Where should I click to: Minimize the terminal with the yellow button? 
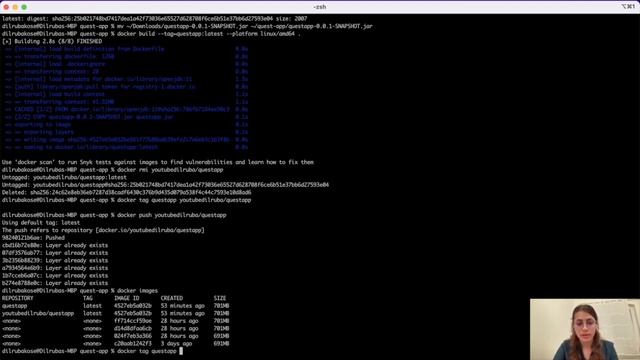(x=15, y=7)
